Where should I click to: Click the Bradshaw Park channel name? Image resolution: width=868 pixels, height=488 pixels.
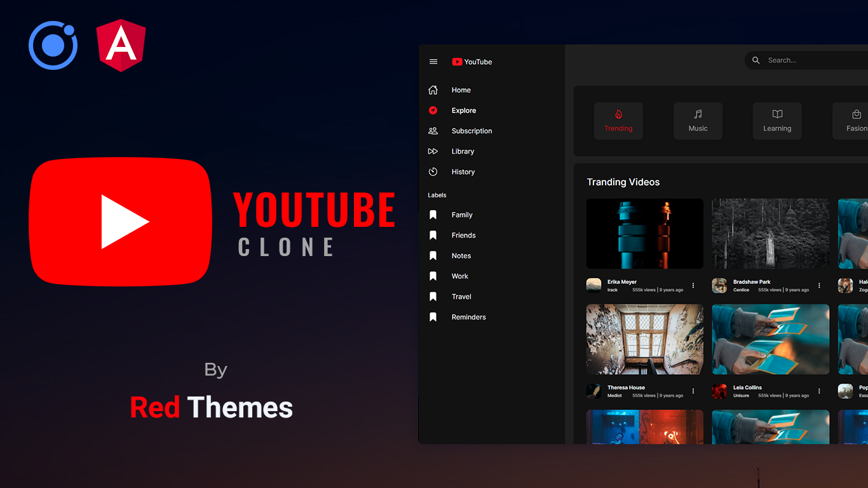(752, 281)
